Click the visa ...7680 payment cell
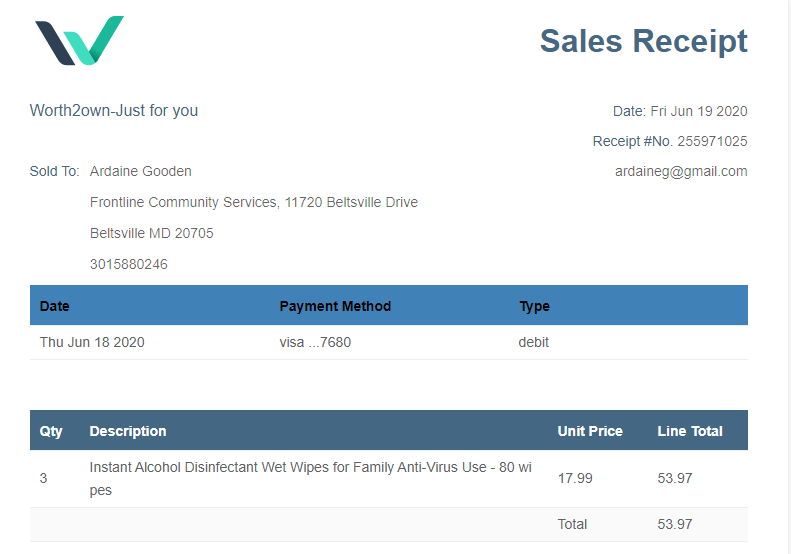The width and height of the screenshot is (791, 554). point(315,342)
